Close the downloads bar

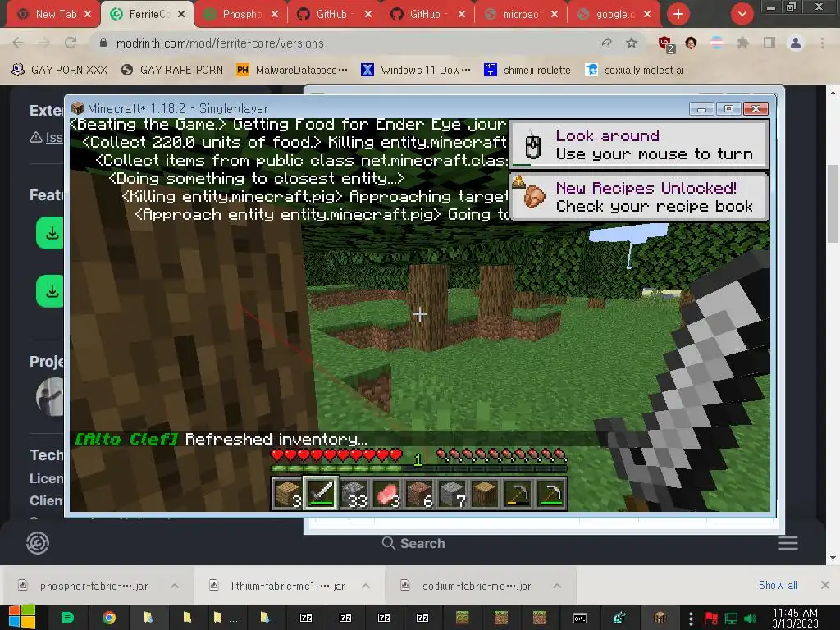tap(825, 585)
